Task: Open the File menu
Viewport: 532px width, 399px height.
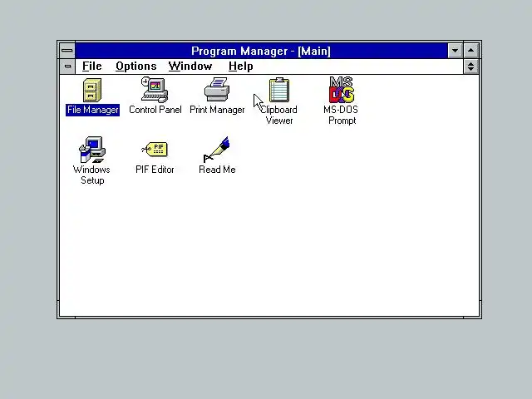Action: click(x=92, y=66)
